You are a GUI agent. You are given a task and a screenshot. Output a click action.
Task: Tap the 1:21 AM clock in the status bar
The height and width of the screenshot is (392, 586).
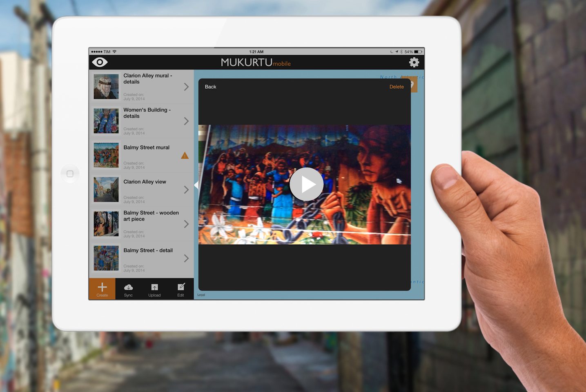click(x=256, y=52)
